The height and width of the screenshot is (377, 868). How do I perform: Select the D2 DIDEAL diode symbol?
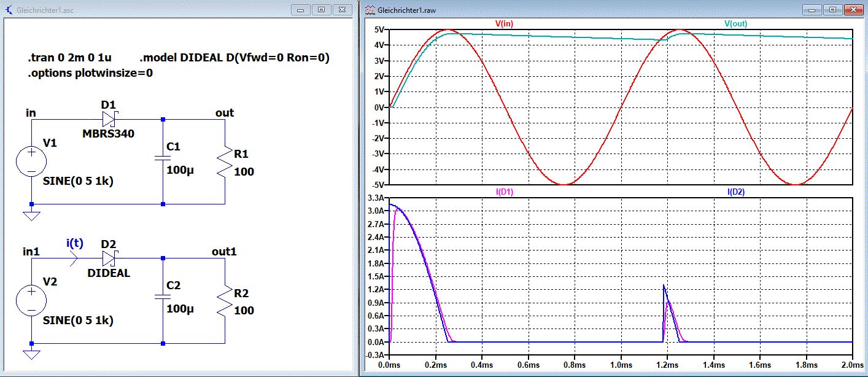click(109, 258)
